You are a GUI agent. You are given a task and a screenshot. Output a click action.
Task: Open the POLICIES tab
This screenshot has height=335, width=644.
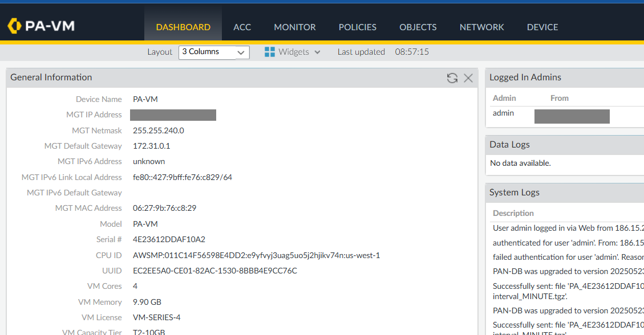coord(357,27)
